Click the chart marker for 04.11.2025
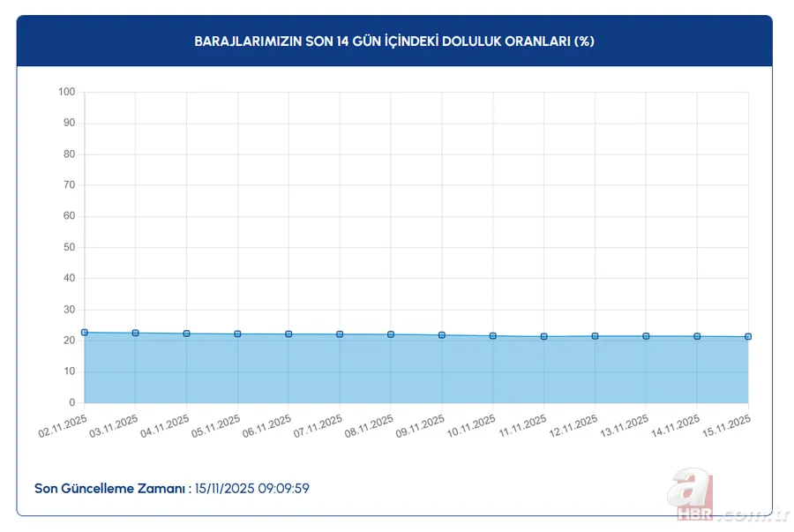This screenshot has width=794, height=532. pos(187,333)
